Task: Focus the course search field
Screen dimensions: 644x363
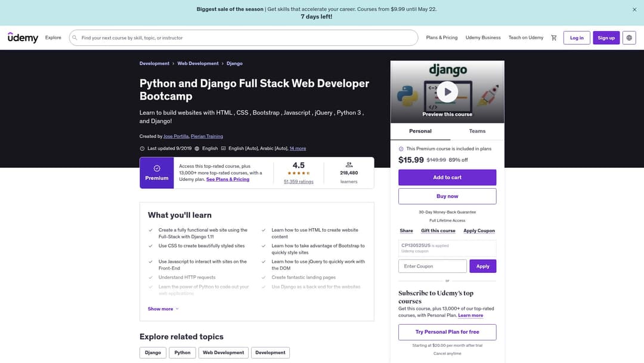Action: (243, 38)
